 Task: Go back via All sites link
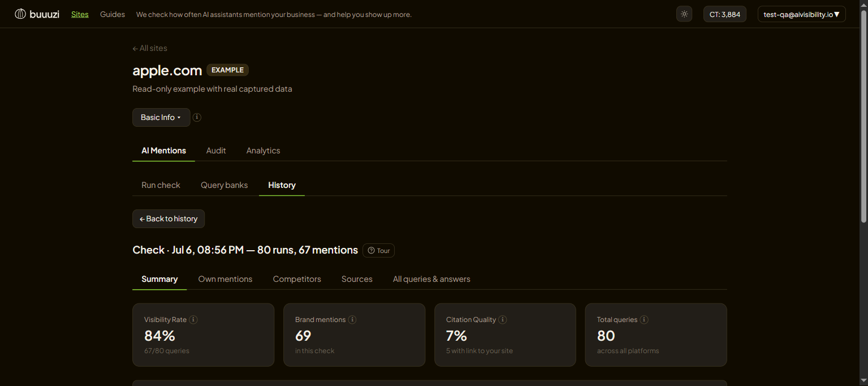click(150, 48)
